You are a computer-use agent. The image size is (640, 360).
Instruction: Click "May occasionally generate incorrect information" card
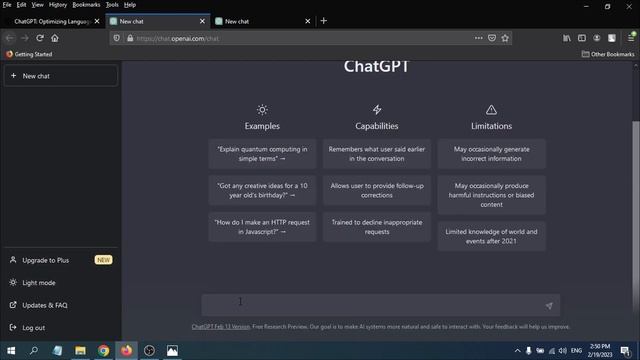(x=491, y=154)
